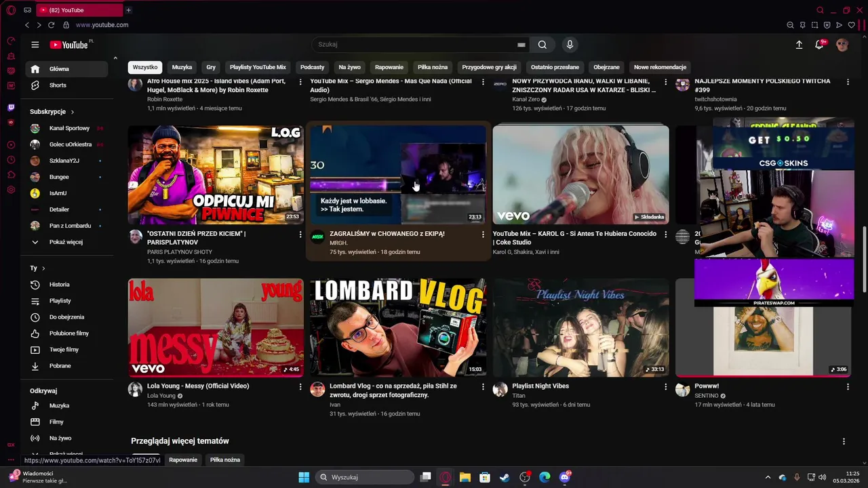Open the MRGH. channel link
Image resolution: width=868 pixels, height=488 pixels.
[338, 243]
